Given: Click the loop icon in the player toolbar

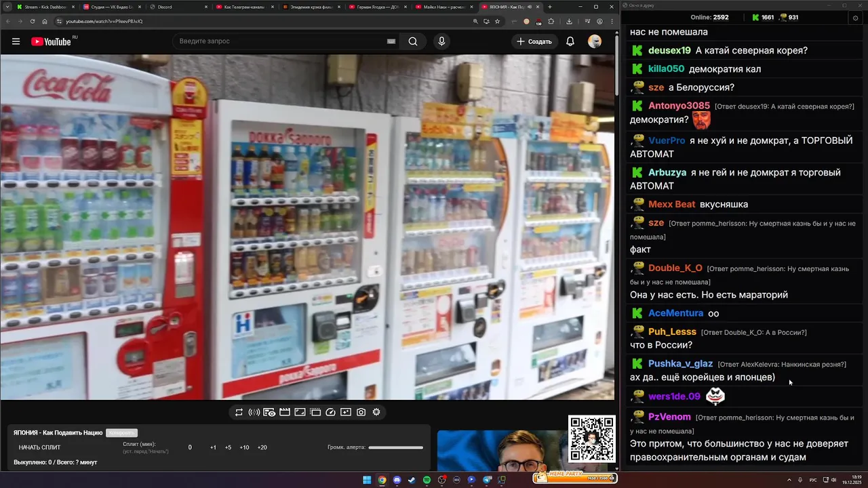Looking at the screenshot, I should [x=239, y=412].
